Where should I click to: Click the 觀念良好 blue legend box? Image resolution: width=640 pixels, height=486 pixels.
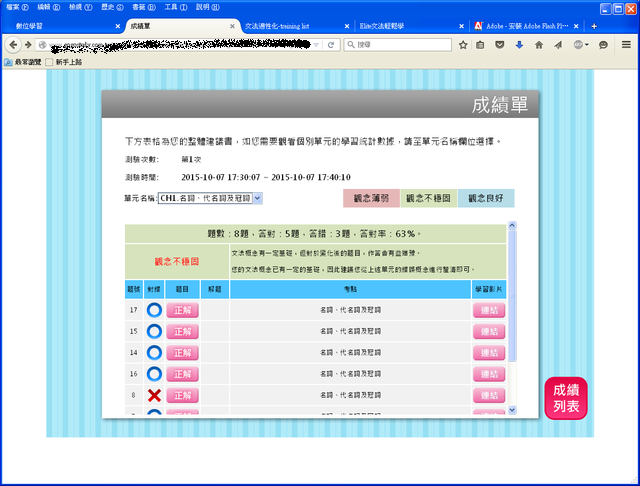486,198
